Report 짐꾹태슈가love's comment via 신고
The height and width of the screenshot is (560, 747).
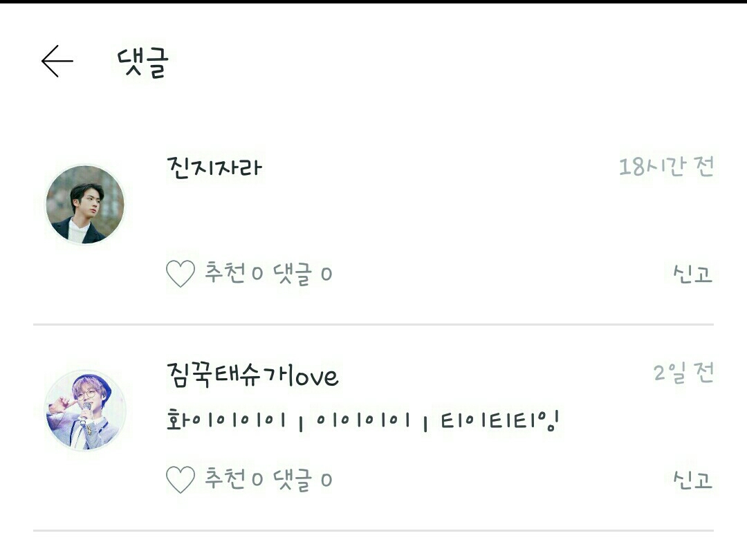coord(692,480)
